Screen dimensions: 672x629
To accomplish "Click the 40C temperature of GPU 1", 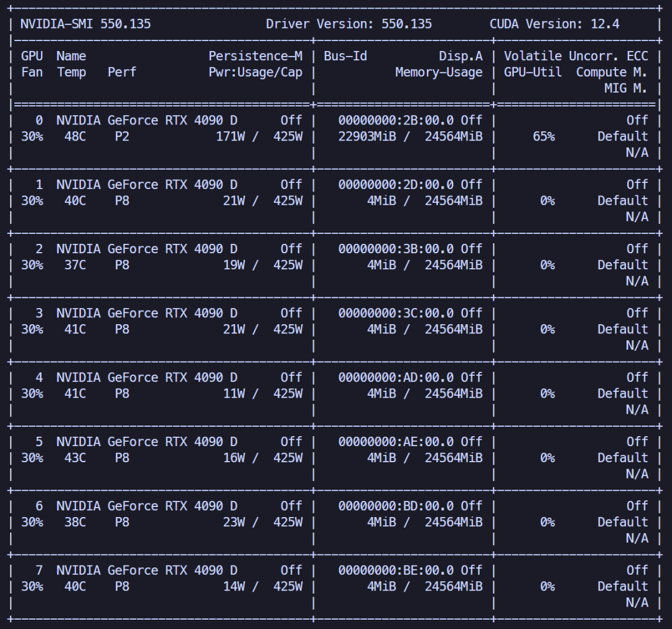I will [75, 201].
